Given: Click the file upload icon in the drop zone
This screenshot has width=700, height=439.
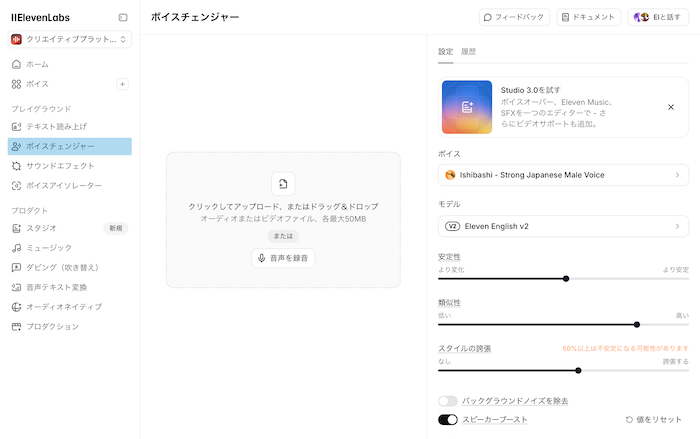Looking at the screenshot, I should [283, 183].
